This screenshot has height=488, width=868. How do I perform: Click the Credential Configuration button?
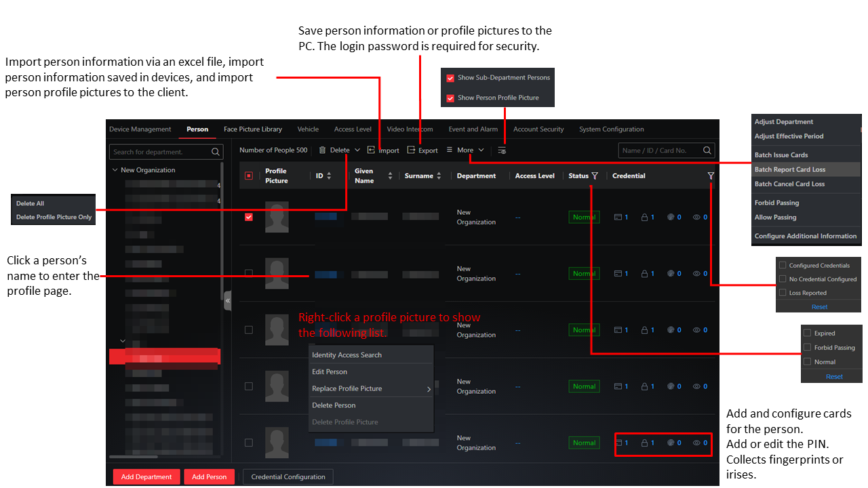pyautogui.click(x=288, y=477)
